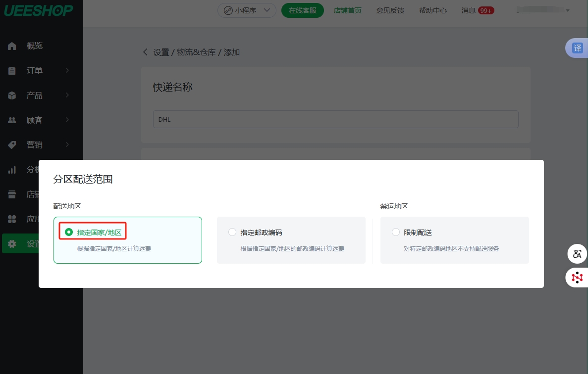Image resolution: width=588 pixels, height=374 pixels.
Task: Open the 店铺首页 link
Action: point(347,10)
